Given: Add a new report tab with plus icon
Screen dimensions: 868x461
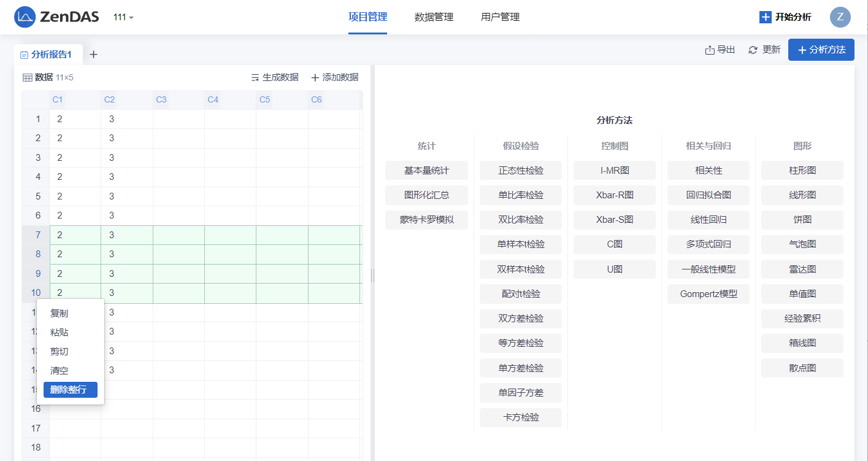Looking at the screenshot, I should pos(93,55).
